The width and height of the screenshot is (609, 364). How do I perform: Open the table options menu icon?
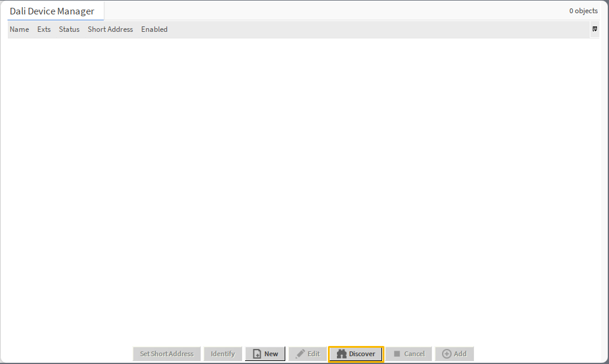click(x=595, y=29)
